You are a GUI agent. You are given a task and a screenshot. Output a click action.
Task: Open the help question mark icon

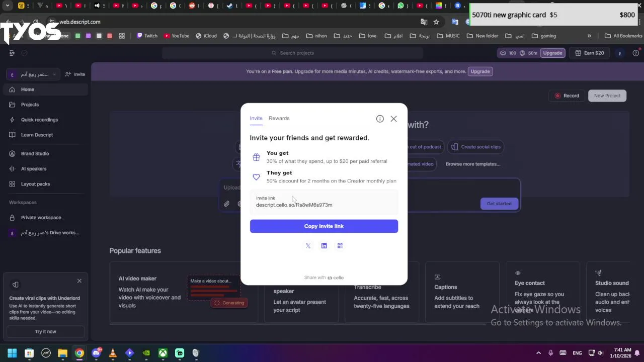[636, 53]
